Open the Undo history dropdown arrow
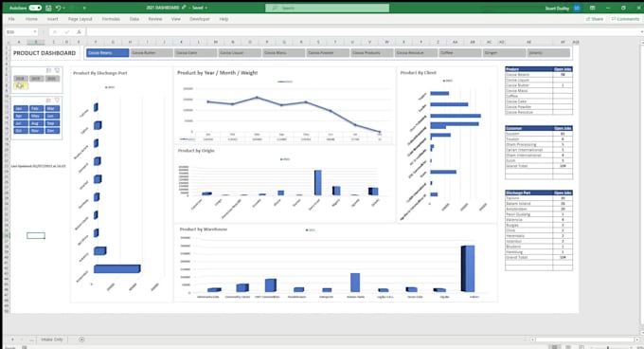Viewport: 644px width, 349px height. (64, 8)
